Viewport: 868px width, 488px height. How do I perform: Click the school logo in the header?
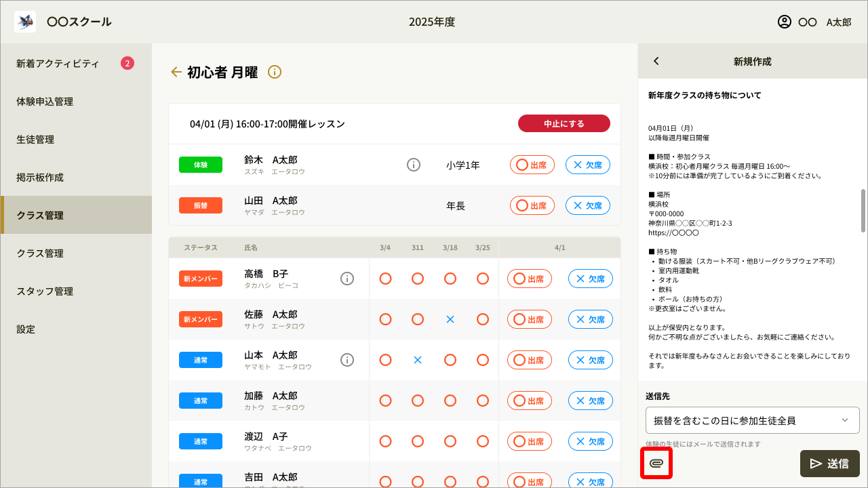pos(24,21)
